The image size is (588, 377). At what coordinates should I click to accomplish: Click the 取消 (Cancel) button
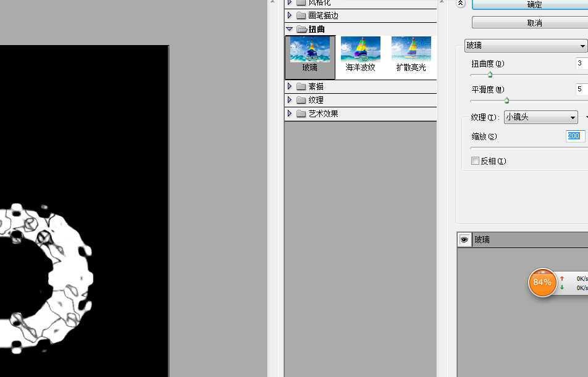pos(535,22)
